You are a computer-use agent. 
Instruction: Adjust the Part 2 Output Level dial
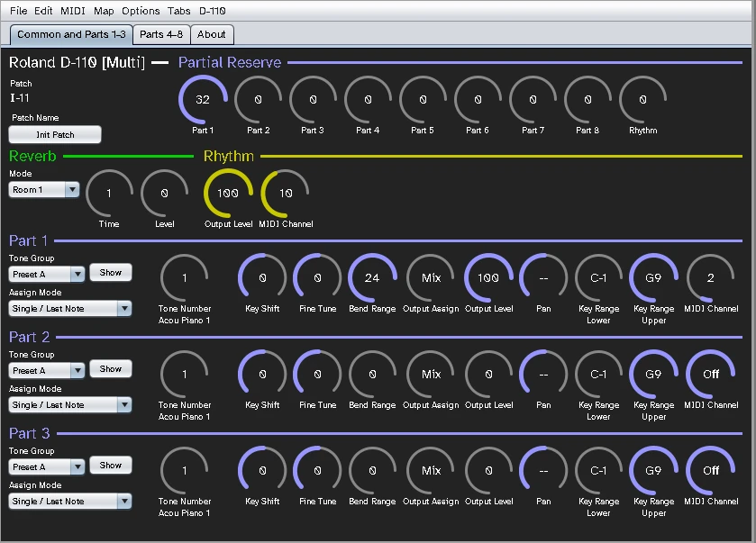point(488,375)
